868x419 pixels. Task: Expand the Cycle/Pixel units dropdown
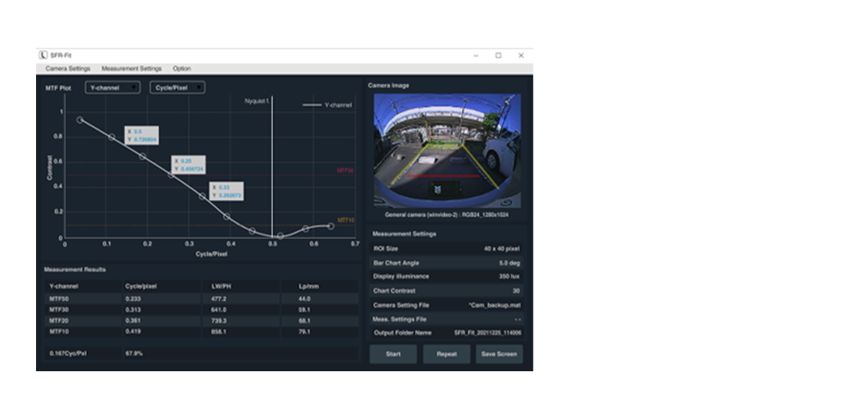177,87
